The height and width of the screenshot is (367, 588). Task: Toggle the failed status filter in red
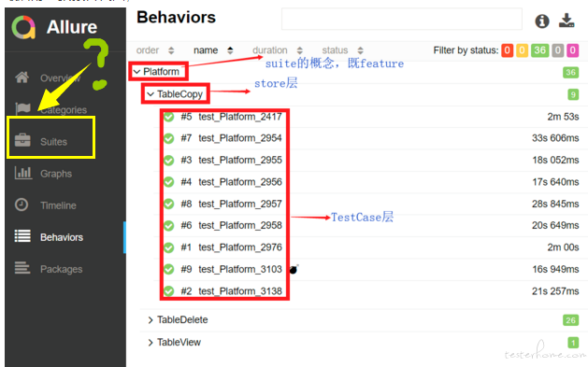coord(507,50)
